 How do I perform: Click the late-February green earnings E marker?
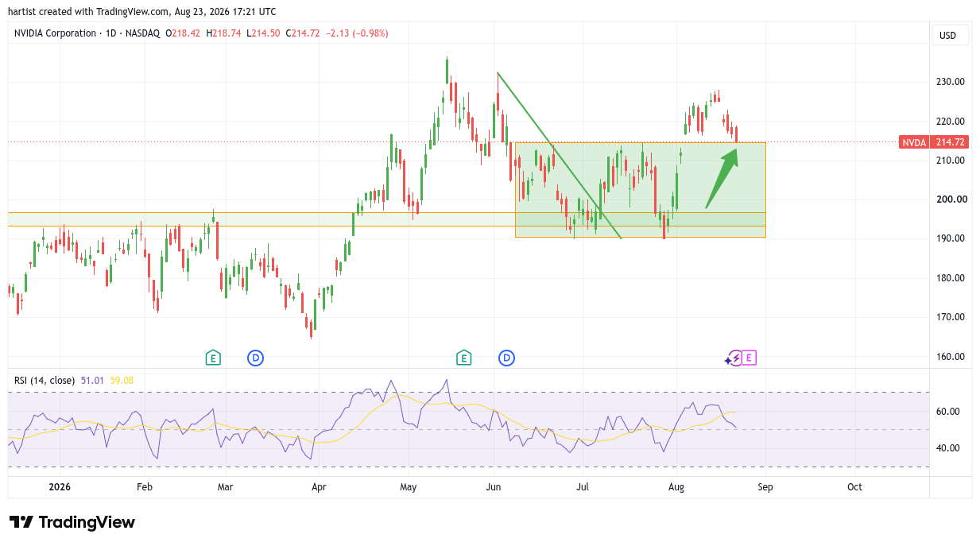(x=212, y=358)
